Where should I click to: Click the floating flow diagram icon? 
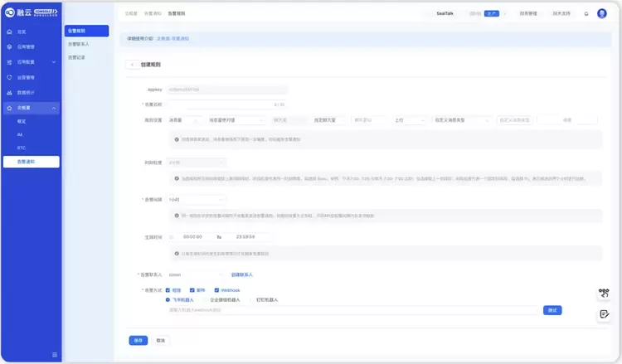pyautogui.click(x=604, y=294)
